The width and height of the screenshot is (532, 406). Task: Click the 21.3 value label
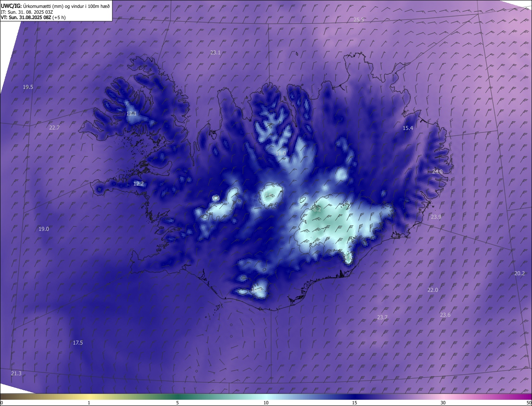pos(16,374)
